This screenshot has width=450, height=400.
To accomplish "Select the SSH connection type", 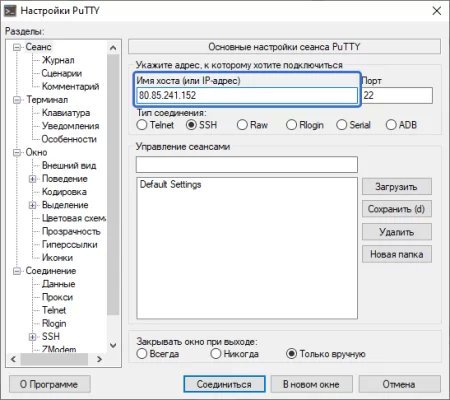I will pyautogui.click(x=191, y=125).
